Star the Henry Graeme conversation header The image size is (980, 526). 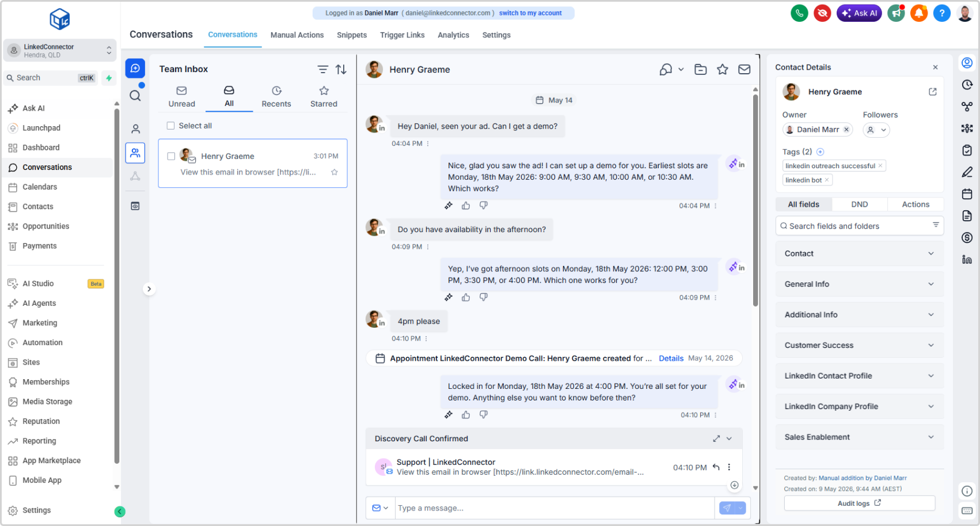click(x=723, y=70)
